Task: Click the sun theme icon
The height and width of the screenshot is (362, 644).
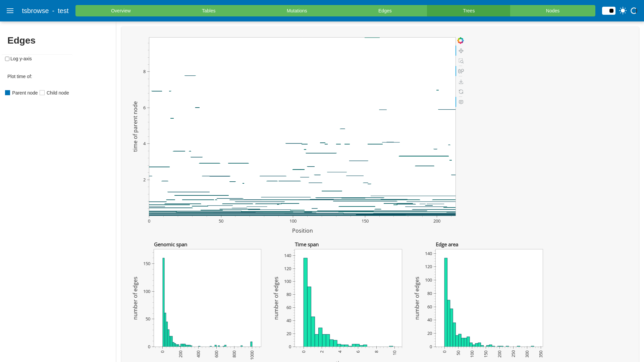Action: (623, 11)
